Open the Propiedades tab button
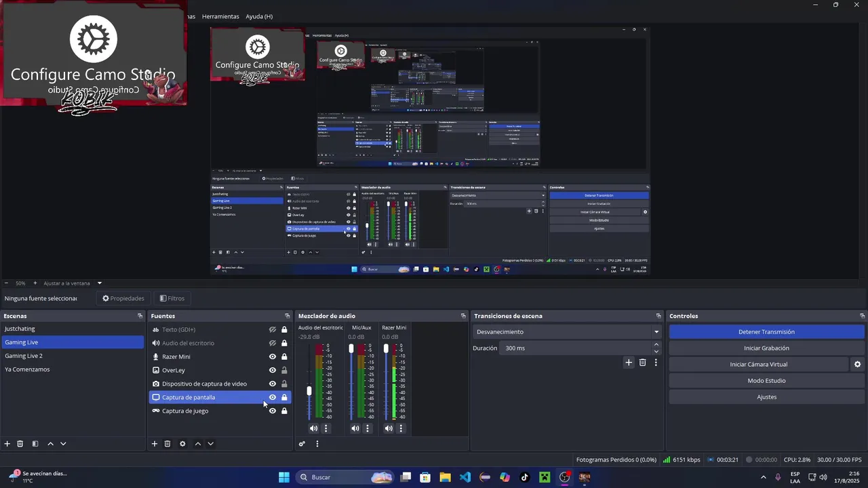This screenshot has height=488, width=868. click(x=123, y=298)
